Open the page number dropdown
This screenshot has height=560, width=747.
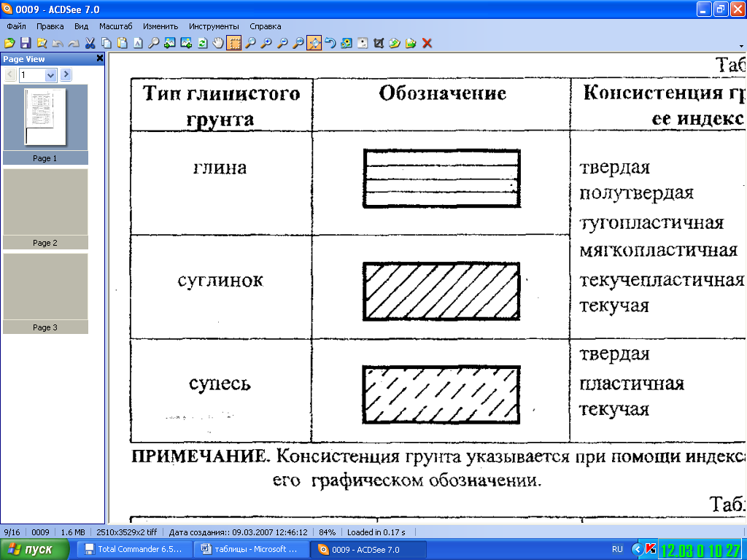pos(51,75)
